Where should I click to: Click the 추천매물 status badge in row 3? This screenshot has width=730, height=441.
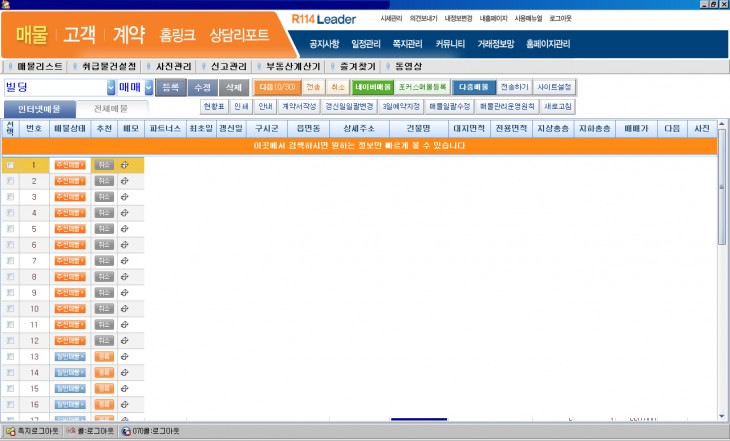coord(70,197)
